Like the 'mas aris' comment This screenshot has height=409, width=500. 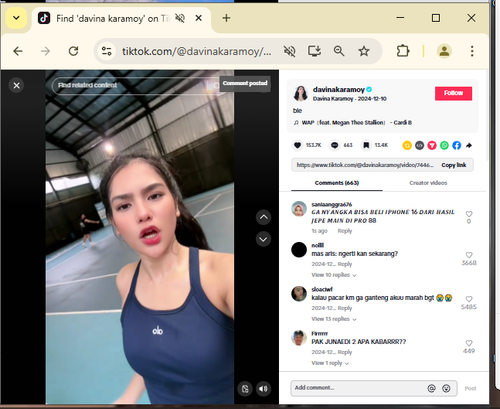469,255
